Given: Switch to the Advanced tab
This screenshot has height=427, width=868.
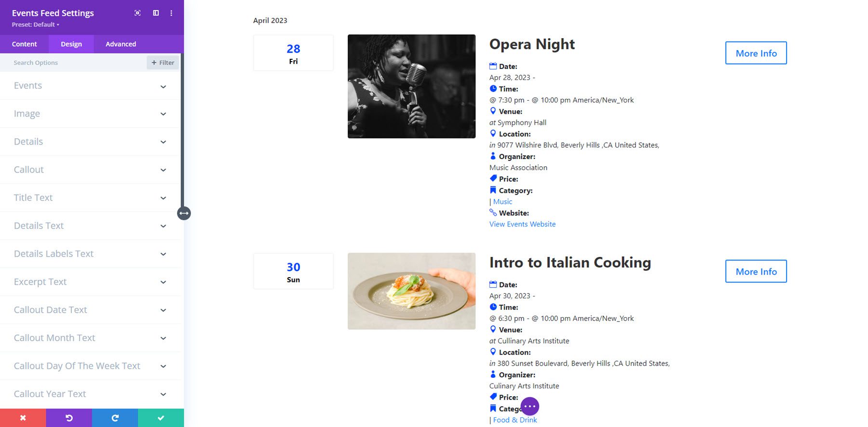Looking at the screenshot, I should pos(121,44).
